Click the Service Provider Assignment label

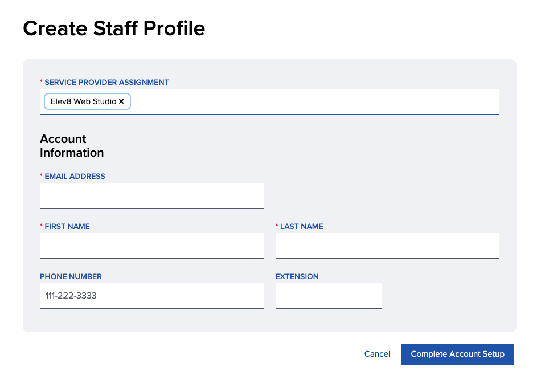[x=106, y=83]
